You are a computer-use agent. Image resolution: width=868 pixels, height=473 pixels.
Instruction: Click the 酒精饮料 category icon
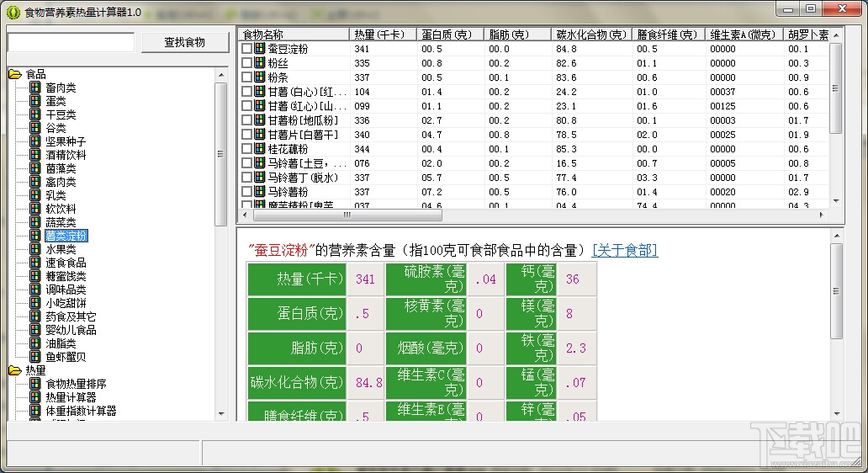(x=34, y=155)
